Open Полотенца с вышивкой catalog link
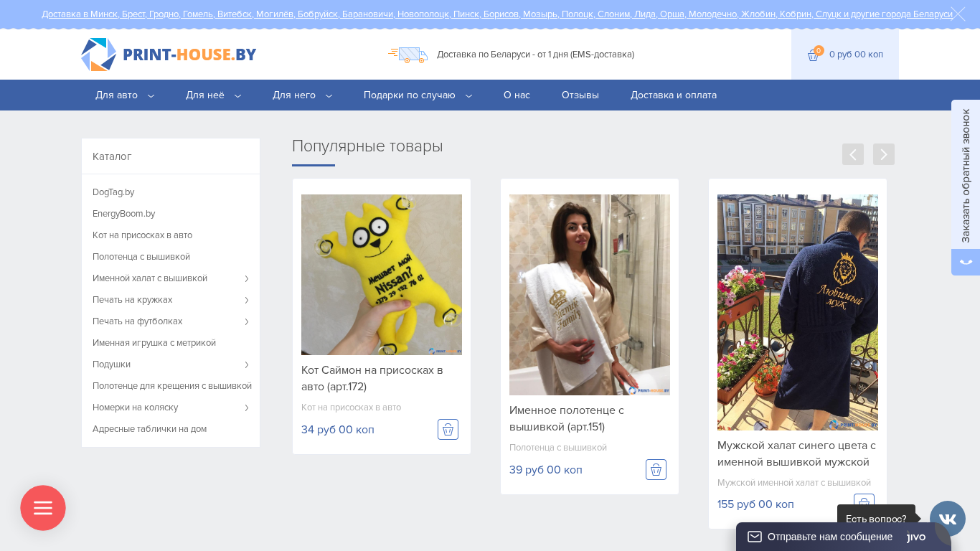980x551 pixels. (141, 257)
